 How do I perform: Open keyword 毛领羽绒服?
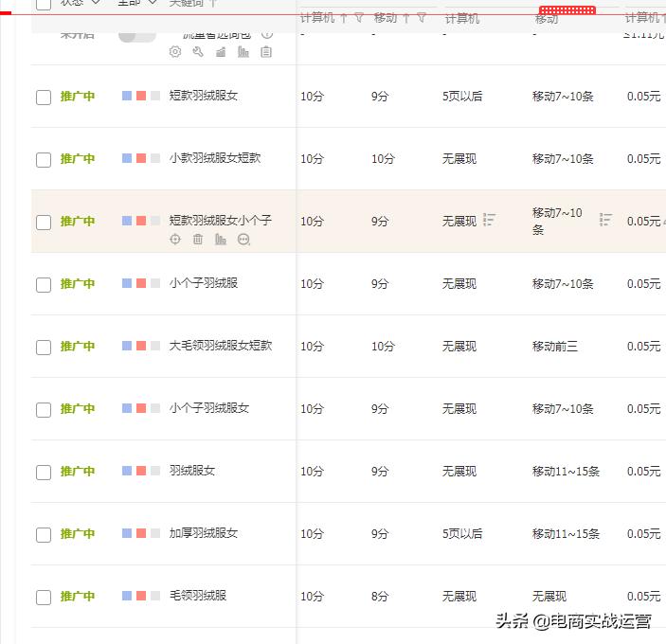click(197, 596)
